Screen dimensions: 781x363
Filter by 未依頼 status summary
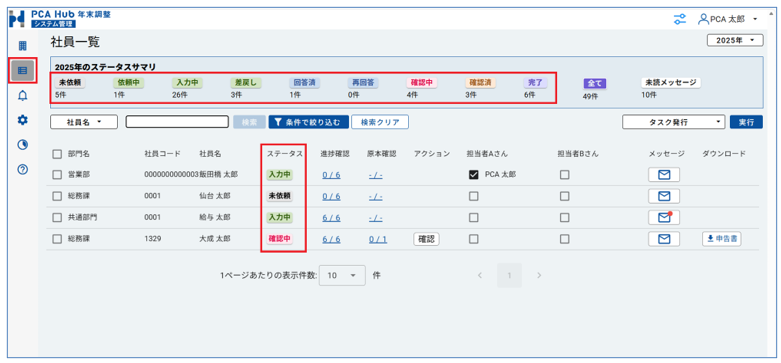tap(70, 83)
